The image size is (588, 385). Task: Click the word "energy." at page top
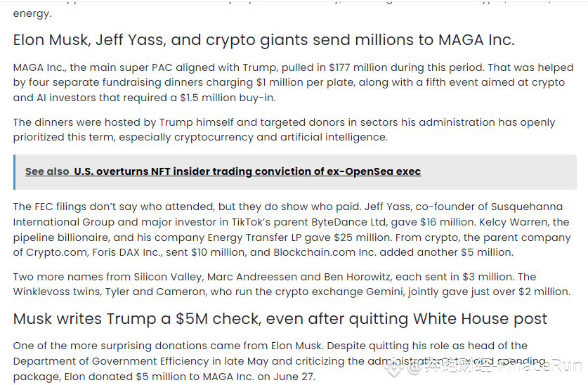click(32, 14)
